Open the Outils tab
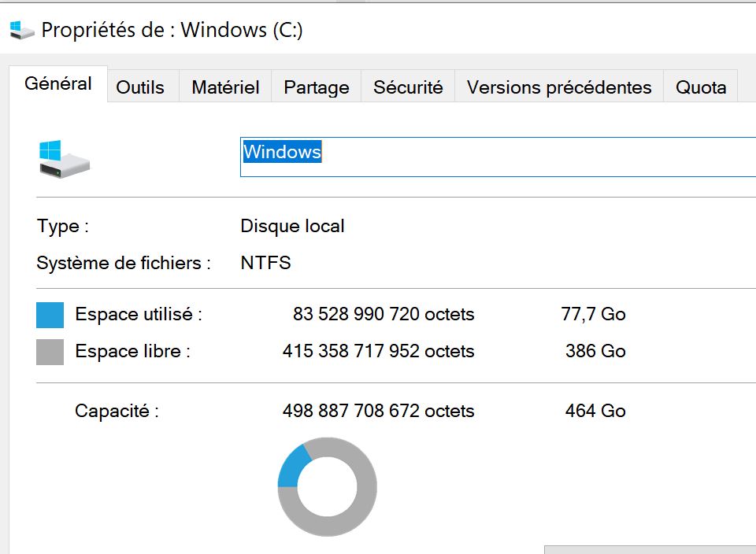Screen dimensions: 756x554 140,87
